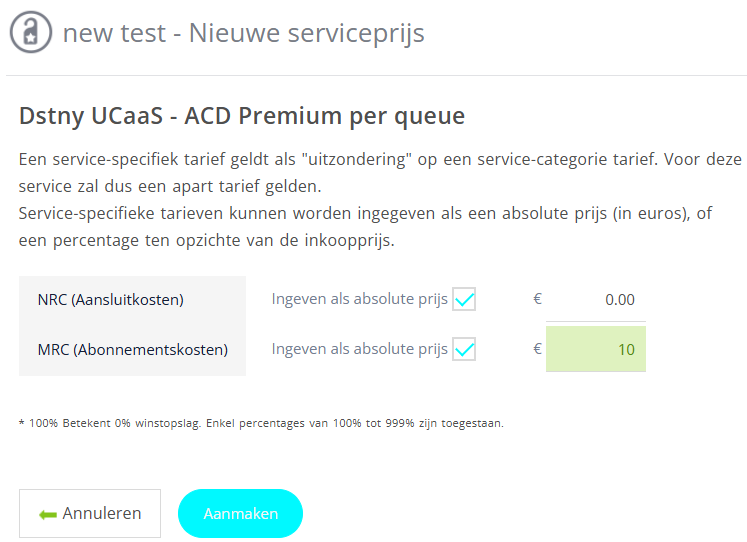The image size is (747, 542).
Task: Click the euro symbol beside MRC field
Action: click(x=537, y=349)
